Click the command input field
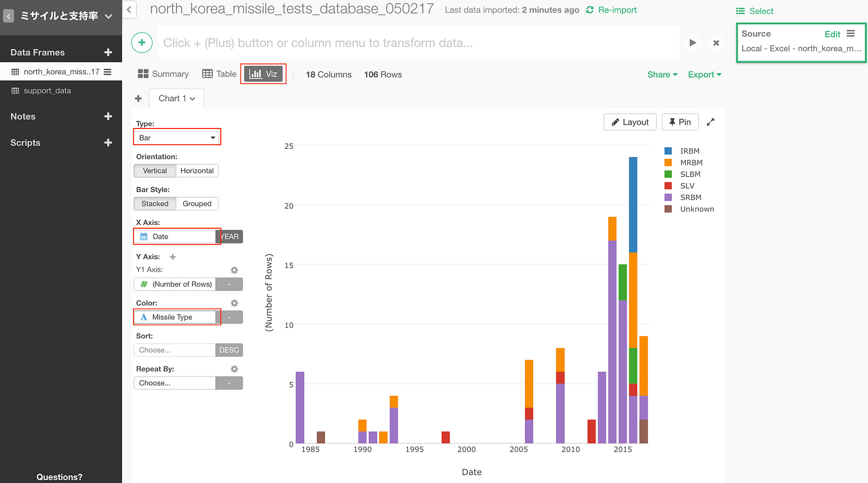 coord(418,43)
